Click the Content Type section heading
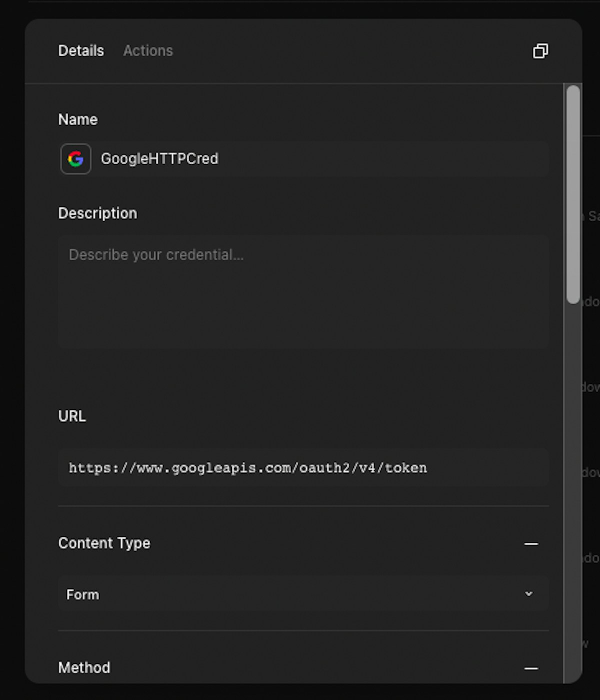 pyautogui.click(x=104, y=543)
